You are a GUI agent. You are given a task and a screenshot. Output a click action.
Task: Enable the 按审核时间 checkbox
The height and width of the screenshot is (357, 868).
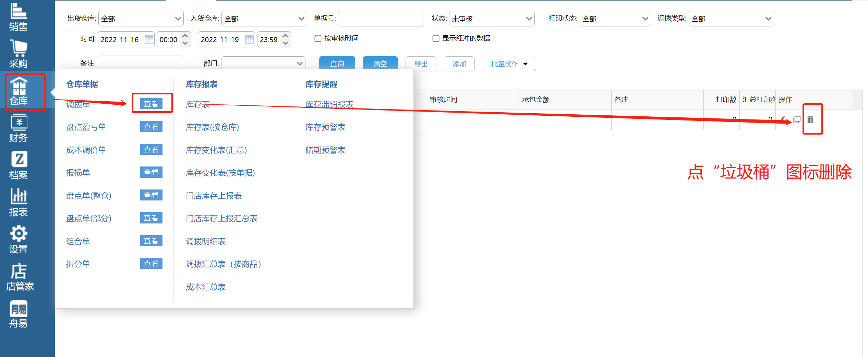point(318,38)
